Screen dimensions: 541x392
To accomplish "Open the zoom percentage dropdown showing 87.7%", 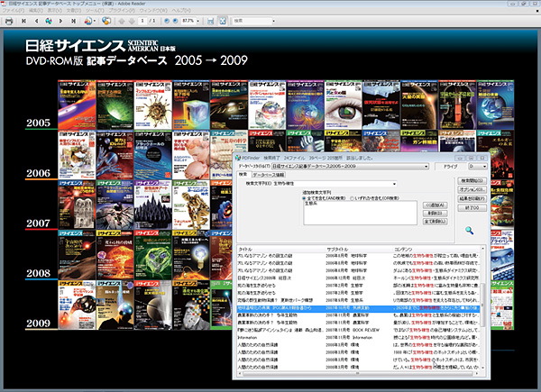I will [197, 21].
